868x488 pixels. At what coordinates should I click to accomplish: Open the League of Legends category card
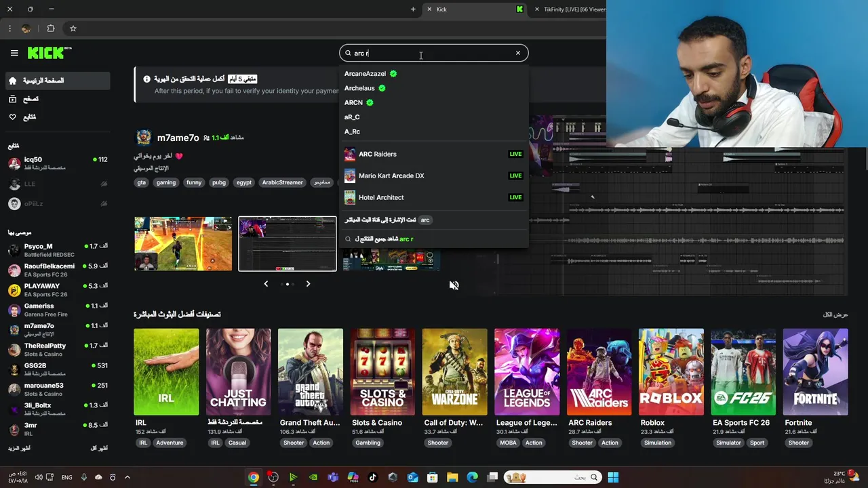pos(527,372)
